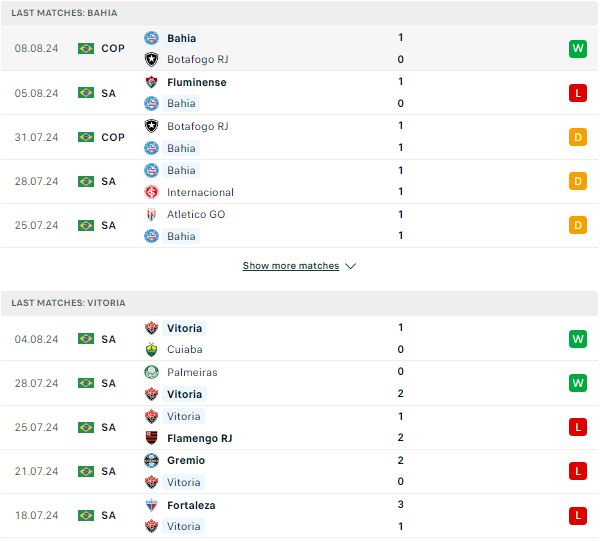This screenshot has height=541, width=608.
Task: Click Brazil flag in 08.08.24 row
Action: point(86,48)
